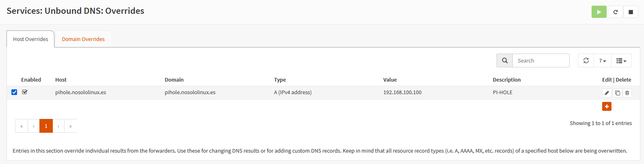Jump to the last page
Screen dimensions: 644x164
pos(70,126)
